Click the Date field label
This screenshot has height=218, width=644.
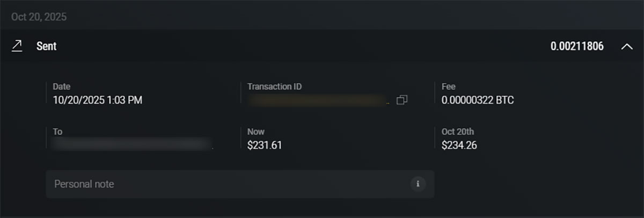click(x=62, y=86)
